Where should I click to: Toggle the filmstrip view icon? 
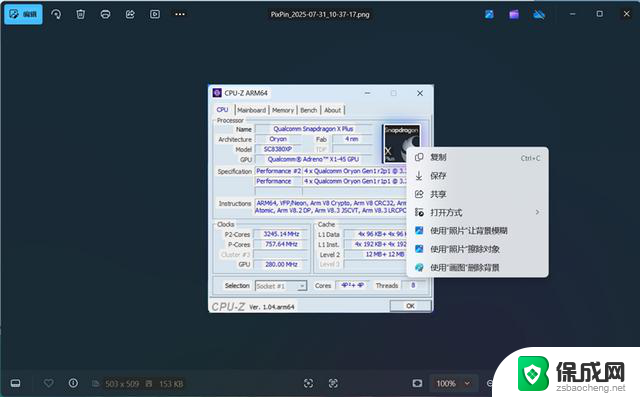click(x=16, y=383)
